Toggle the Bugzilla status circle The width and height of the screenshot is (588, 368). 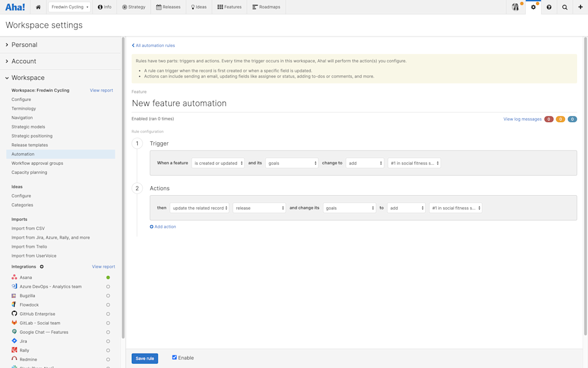[108, 296]
